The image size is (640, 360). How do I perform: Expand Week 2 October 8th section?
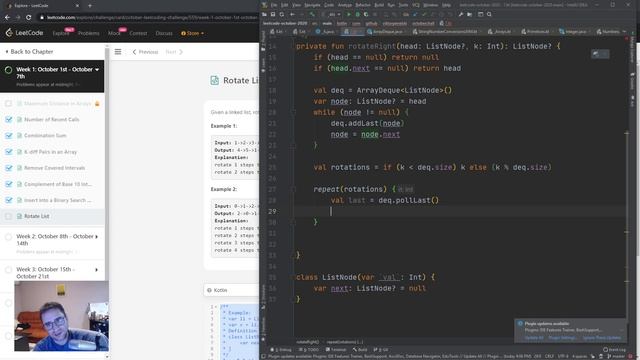tap(97, 237)
